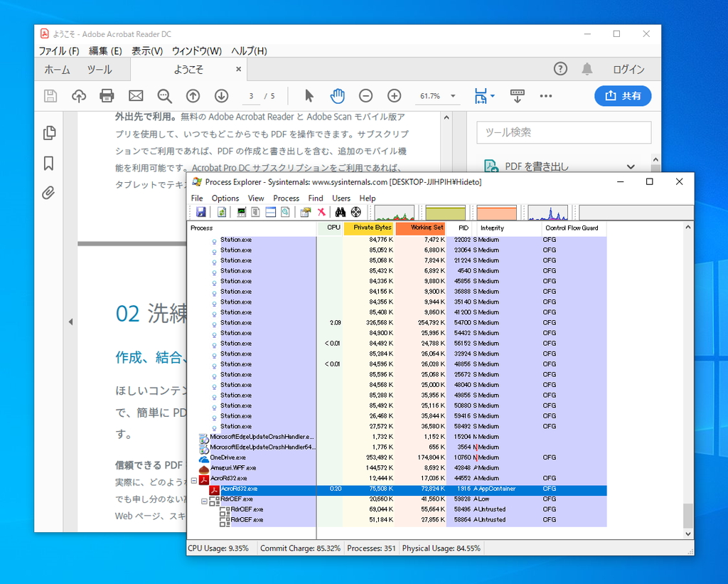Screen dimensions: 728x584
Task: Show the bookmarks panel in Acrobat sidebar
Action: coord(48,164)
